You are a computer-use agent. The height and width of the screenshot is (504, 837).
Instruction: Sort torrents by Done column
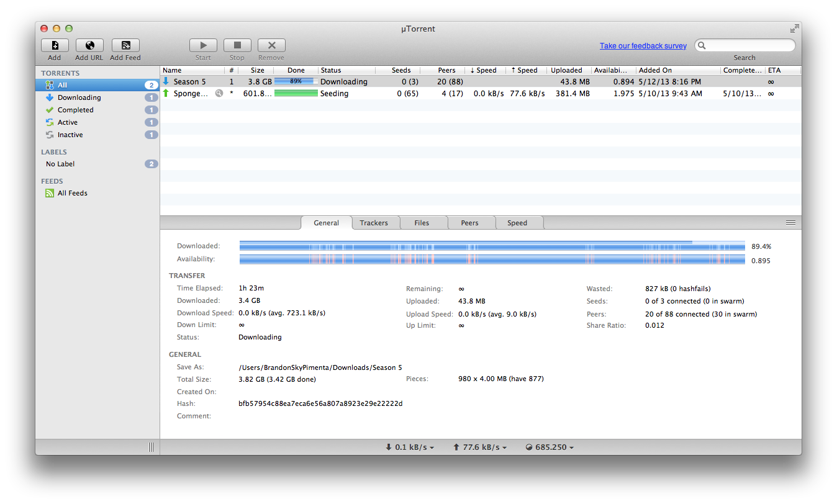[x=296, y=70]
